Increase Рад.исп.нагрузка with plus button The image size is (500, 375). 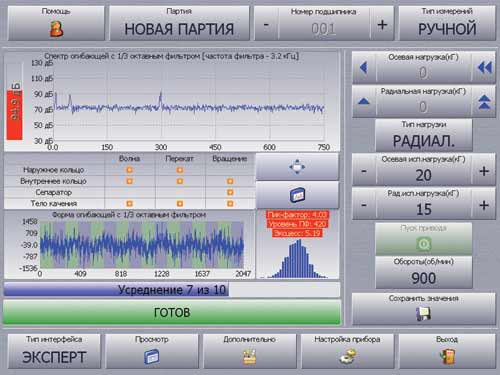click(484, 205)
